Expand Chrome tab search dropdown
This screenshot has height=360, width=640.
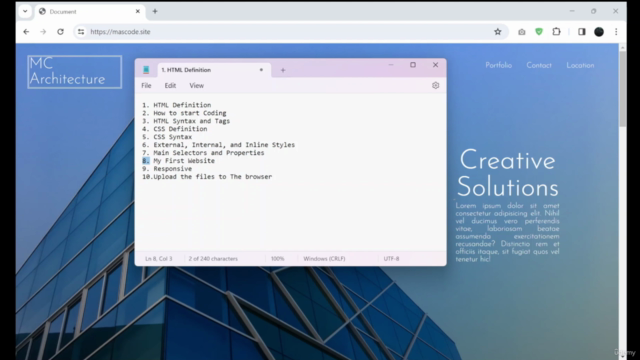pos(25,11)
